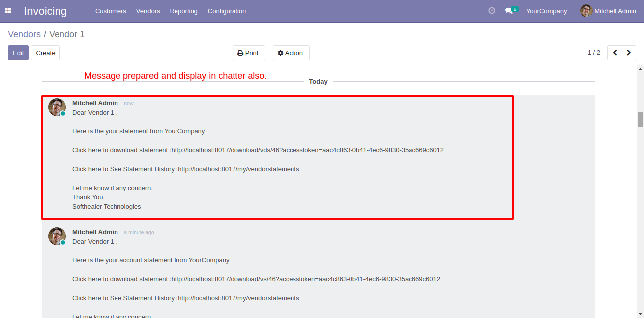Open the vds download statement link
Screen dimensions: 644x318
[307, 150]
